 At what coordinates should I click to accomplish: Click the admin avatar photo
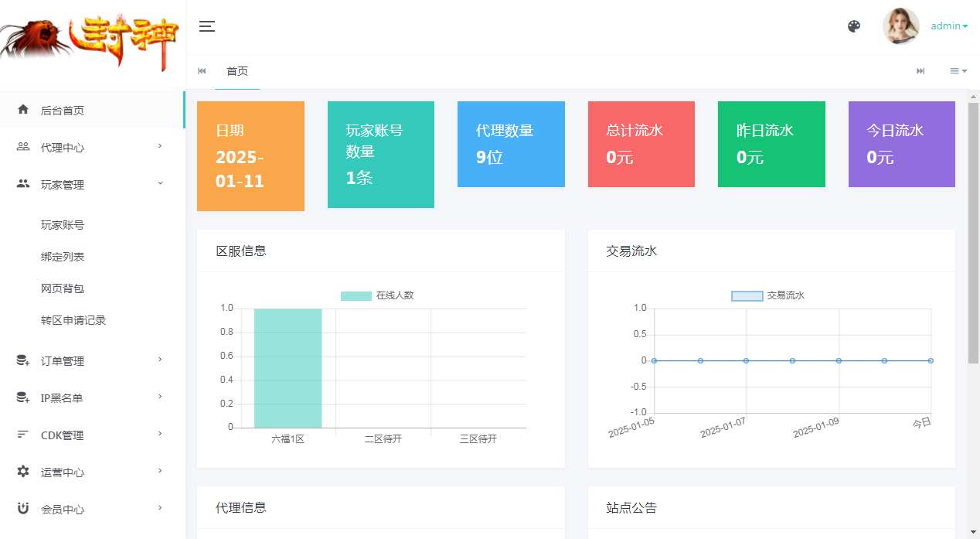click(x=901, y=26)
